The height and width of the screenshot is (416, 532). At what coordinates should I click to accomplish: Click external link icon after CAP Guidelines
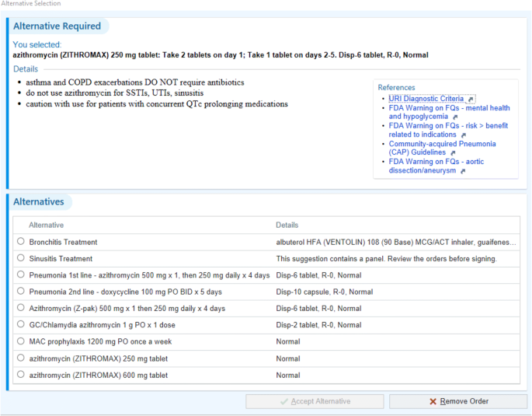(x=451, y=153)
